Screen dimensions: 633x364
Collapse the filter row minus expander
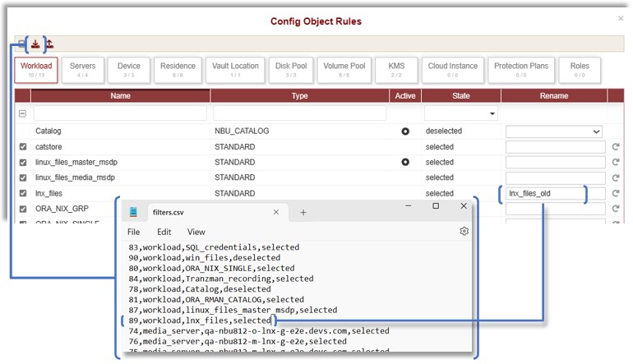[23, 113]
